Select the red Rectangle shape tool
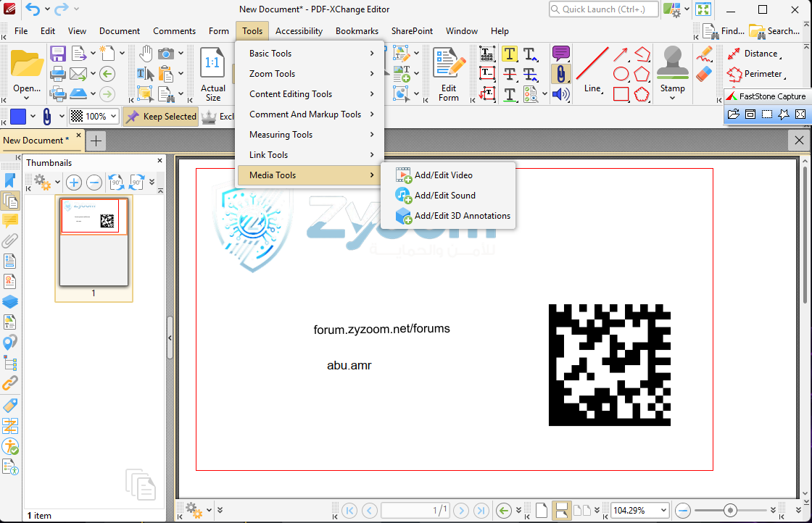This screenshot has width=812, height=523. [x=621, y=94]
